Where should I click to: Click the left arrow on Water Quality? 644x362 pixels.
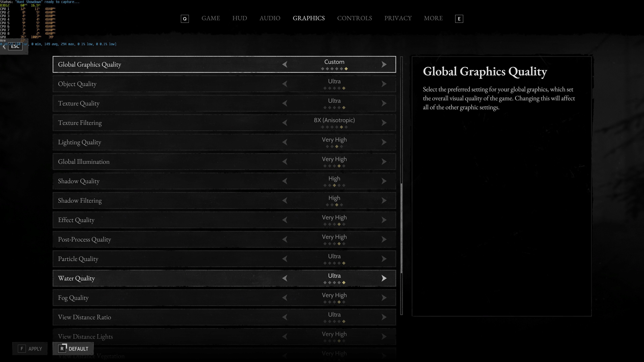285,278
